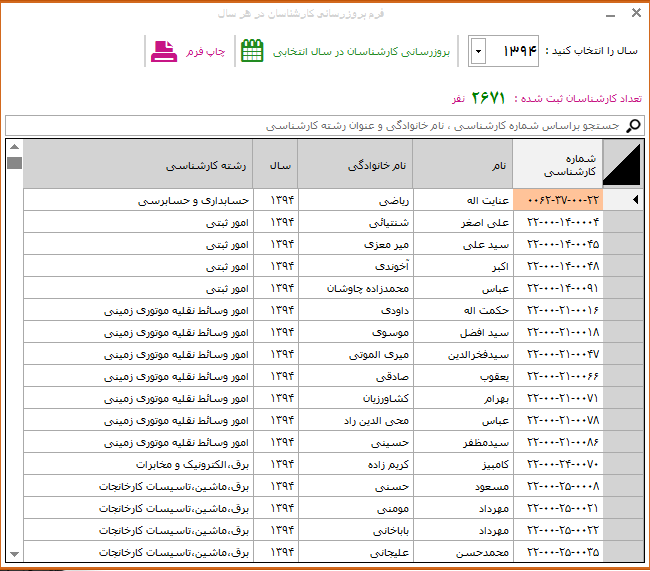
Task: Click scrollbar up arrow
Action: [15, 147]
